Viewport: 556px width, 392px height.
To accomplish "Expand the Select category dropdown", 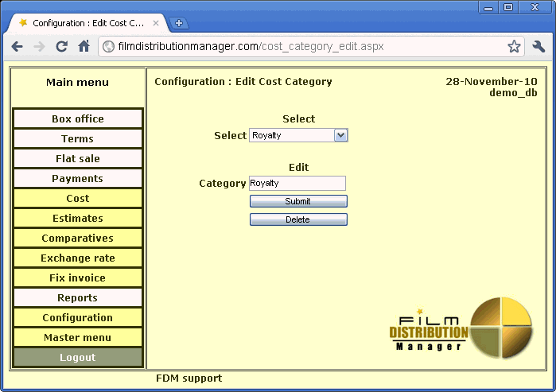I will pyautogui.click(x=340, y=135).
